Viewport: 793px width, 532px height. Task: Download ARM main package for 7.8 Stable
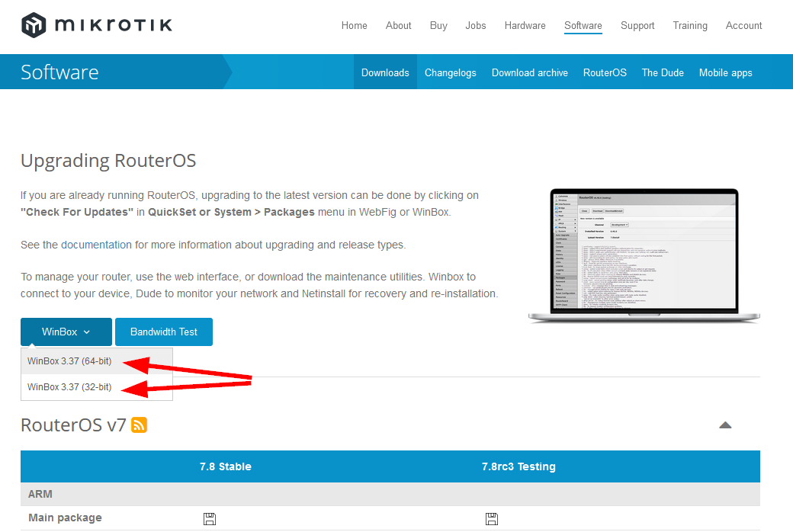point(210,518)
